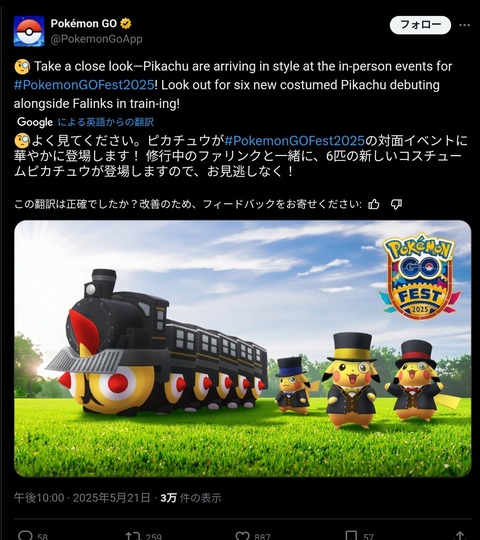Screen dimensions: 480x540
Task: Click the Pokémon GO display name
Action: coord(84,23)
